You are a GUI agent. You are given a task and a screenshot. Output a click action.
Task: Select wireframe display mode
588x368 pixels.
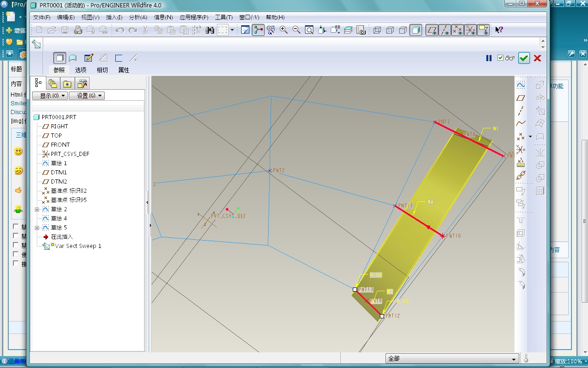tap(377, 30)
